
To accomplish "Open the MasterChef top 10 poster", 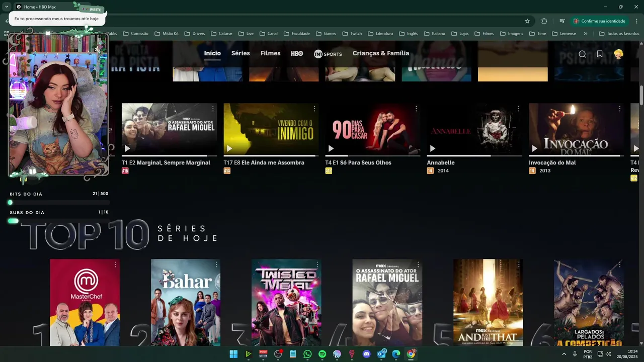I will 85,303.
